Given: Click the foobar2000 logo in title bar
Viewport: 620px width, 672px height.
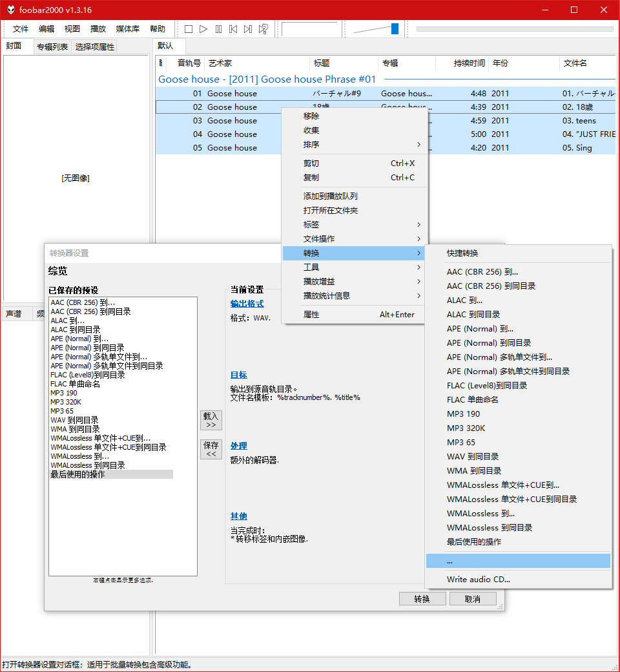Looking at the screenshot, I should point(10,10).
